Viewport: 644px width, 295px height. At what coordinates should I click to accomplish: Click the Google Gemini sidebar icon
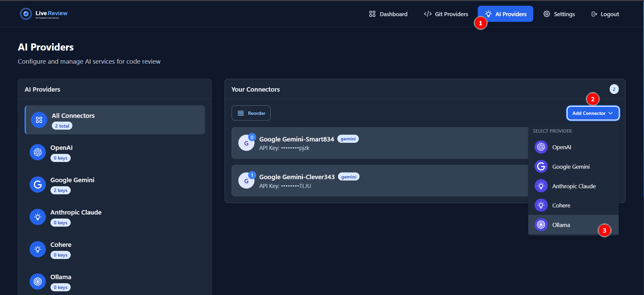click(38, 185)
